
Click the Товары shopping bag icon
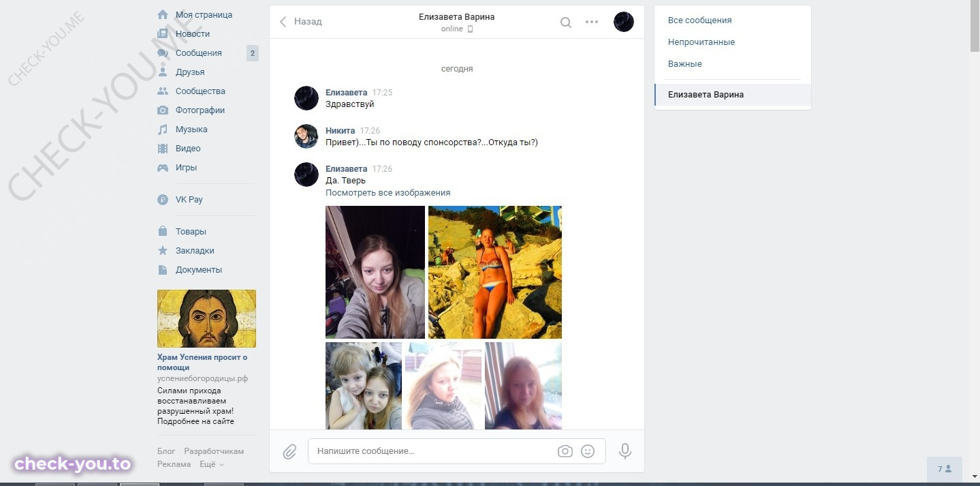click(x=163, y=231)
